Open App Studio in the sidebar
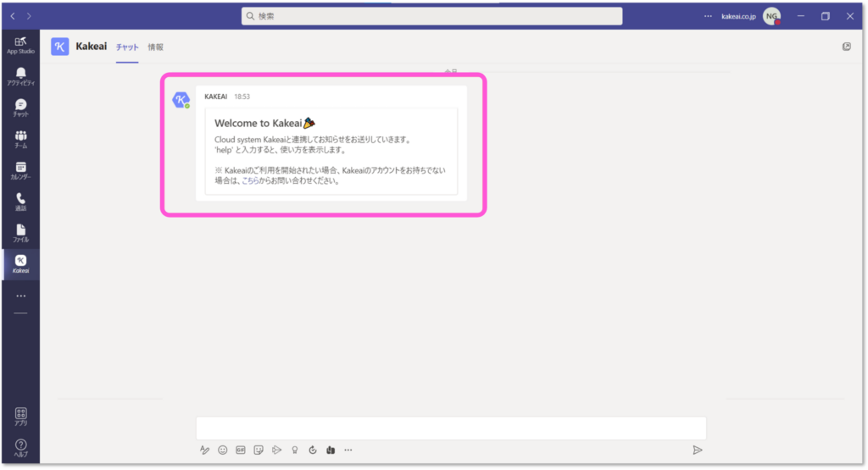Image resolution: width=868 pixels, height=470 pixels. pos(20,45)
